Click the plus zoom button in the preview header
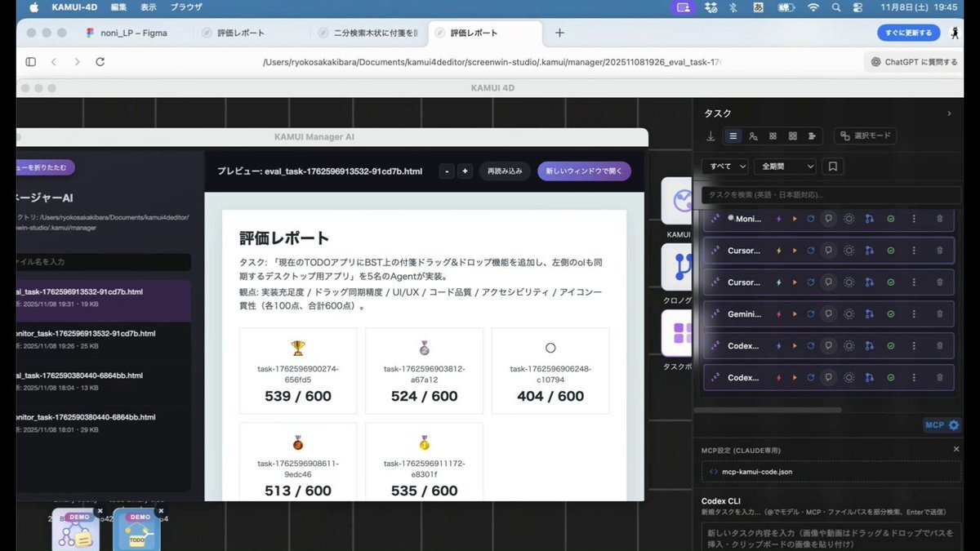The image size is (980, 551). 465,171
